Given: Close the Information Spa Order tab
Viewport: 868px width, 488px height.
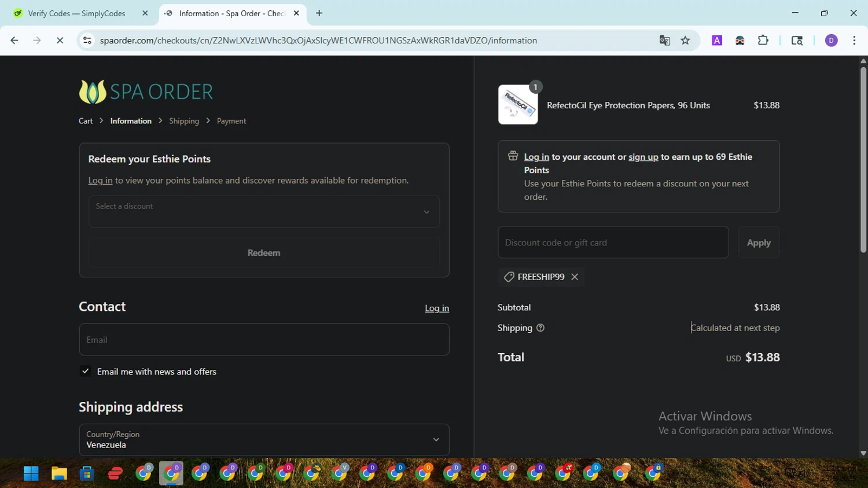Looking at the screenshot, I should tap(296, 13).
